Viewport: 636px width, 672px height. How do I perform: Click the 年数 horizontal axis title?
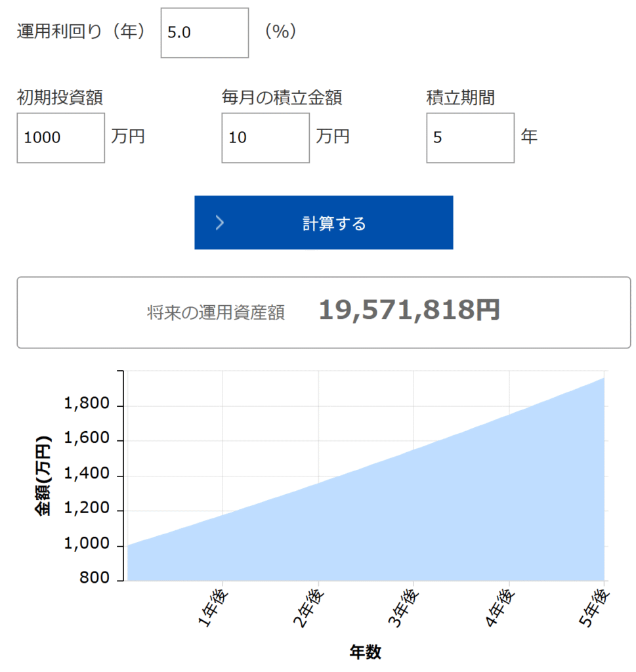(365, 652)
